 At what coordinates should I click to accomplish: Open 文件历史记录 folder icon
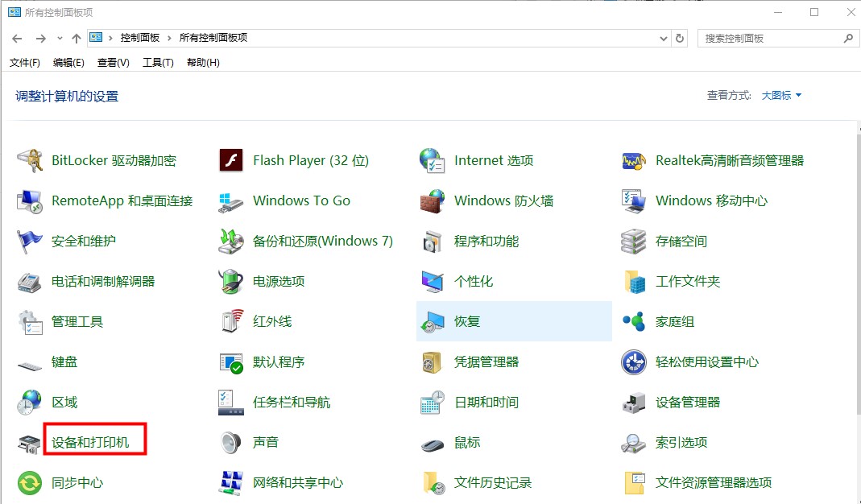433,483
